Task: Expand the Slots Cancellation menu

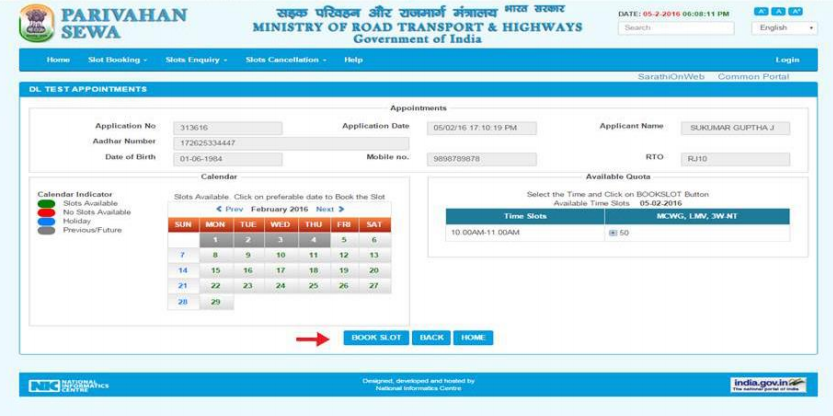Action: [x=286, y=60]
